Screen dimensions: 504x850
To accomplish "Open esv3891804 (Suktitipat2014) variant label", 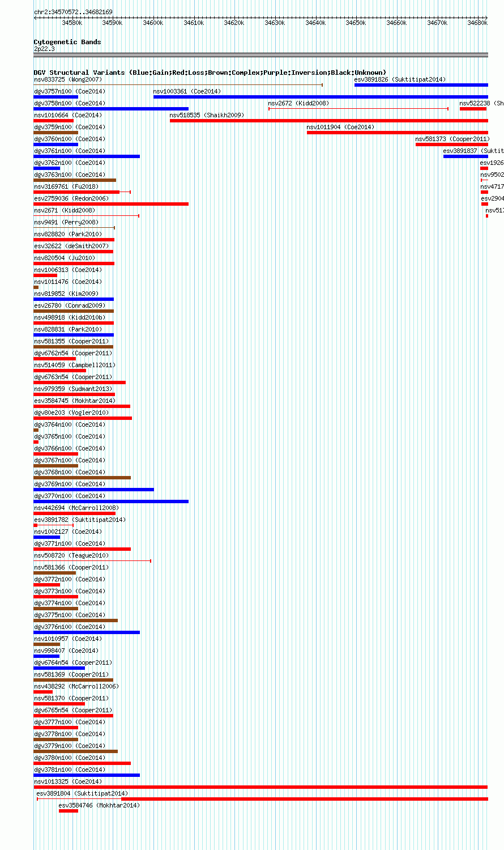I will (x=83, y=793).
